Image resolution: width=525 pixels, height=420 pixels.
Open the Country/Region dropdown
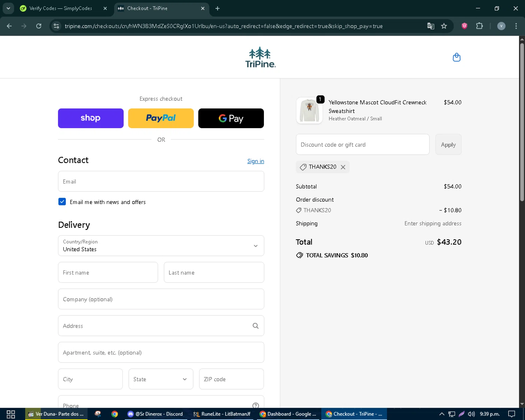point(161,246)
